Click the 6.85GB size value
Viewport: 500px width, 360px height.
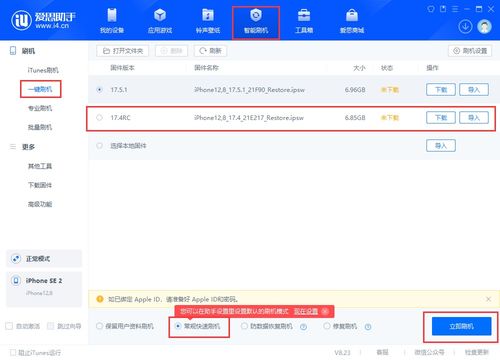coord(355,118)
